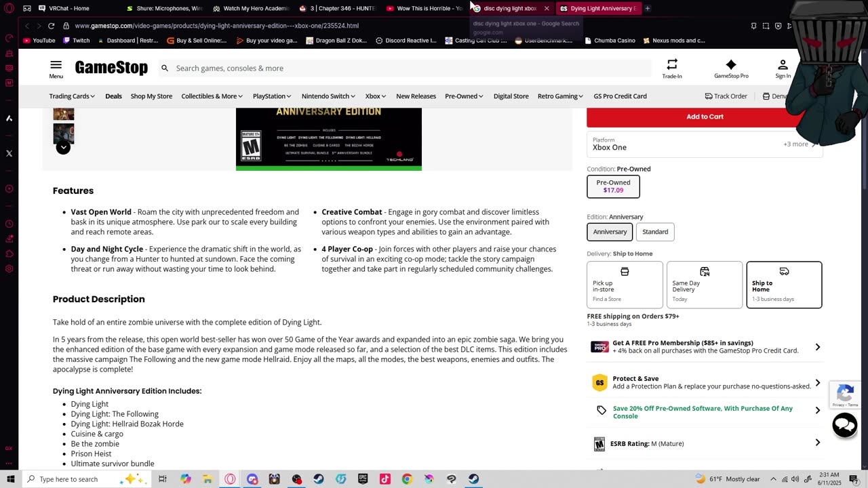Click the Track Order icon link
The width and height of the screenshot is (868, 488).
(x=726, y=96)
